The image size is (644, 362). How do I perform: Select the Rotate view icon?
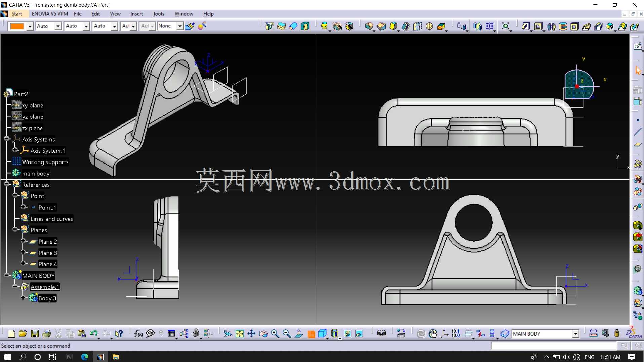264,334
